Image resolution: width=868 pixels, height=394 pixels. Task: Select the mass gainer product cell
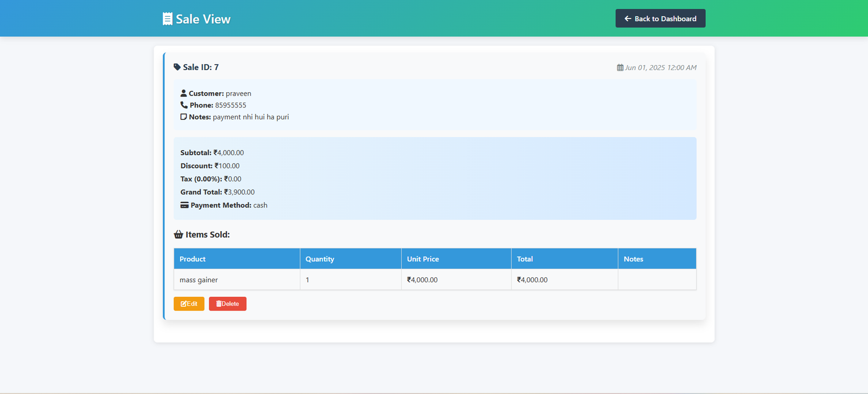point(199,280)
